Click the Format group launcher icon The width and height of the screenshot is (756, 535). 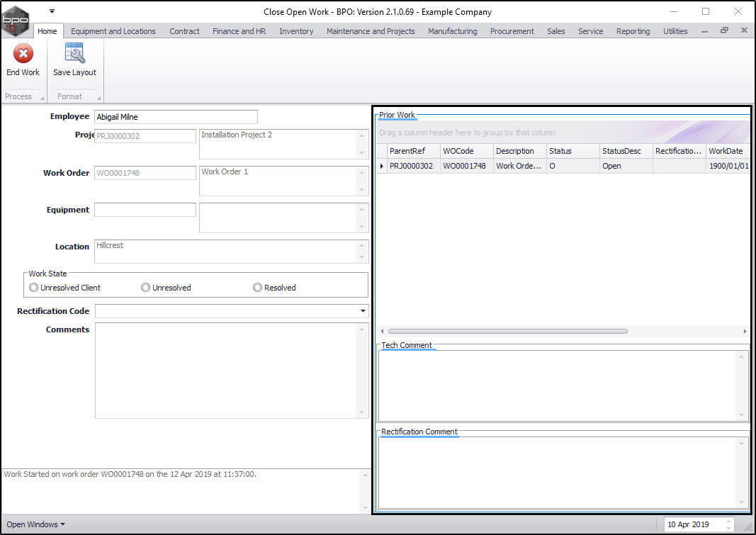[x=98, y=98]
